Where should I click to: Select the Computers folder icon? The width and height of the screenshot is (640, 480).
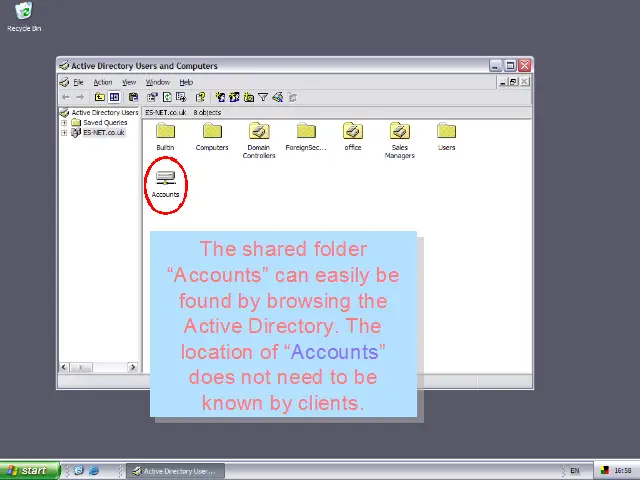click(x=212, y=131)
